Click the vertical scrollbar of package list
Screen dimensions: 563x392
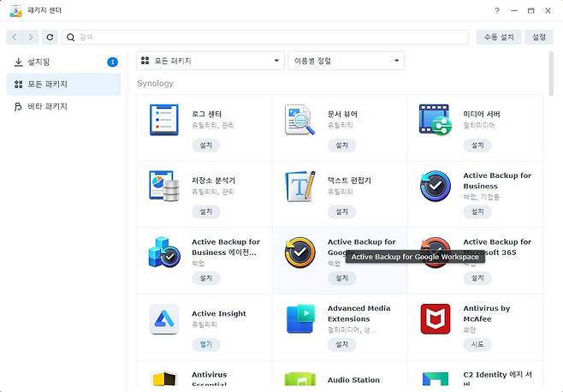point(551,74)
